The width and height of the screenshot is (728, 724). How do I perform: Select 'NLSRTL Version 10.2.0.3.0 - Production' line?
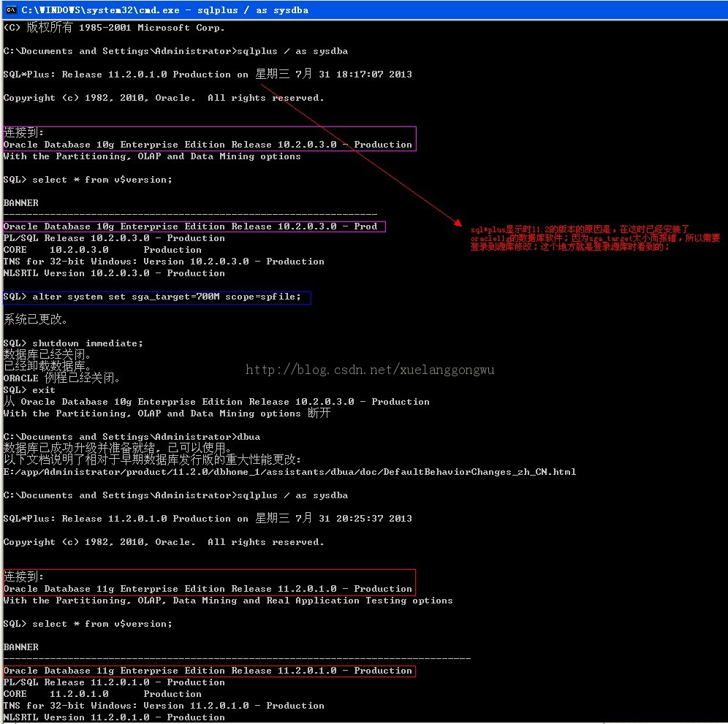pyautogui.click(x=114, y=273)
